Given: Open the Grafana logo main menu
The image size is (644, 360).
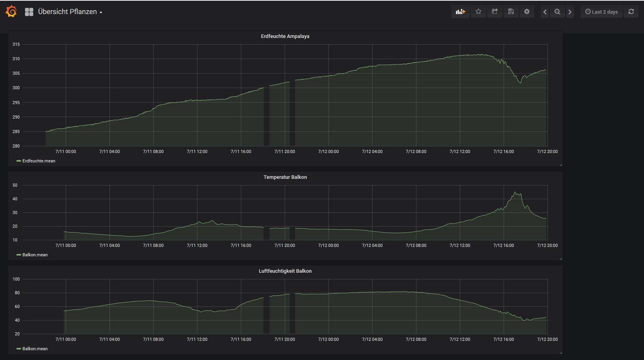Looking at the screenshot, I should 11,12.
